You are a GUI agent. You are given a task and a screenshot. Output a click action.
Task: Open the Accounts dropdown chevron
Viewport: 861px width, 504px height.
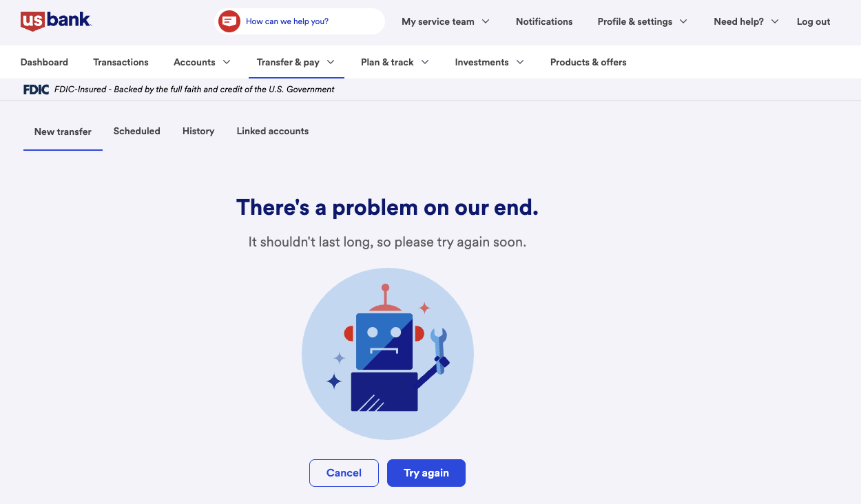[x=227, y=62]
